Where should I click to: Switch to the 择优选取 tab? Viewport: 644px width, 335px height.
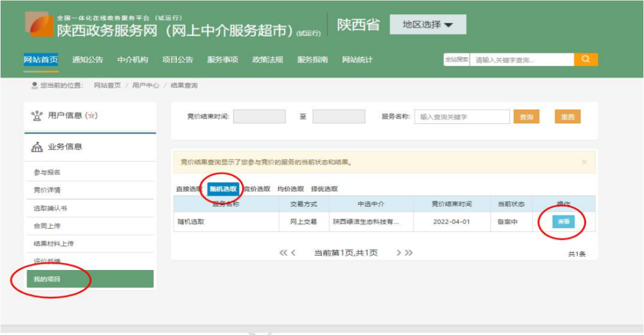click(x=324, y=189)
